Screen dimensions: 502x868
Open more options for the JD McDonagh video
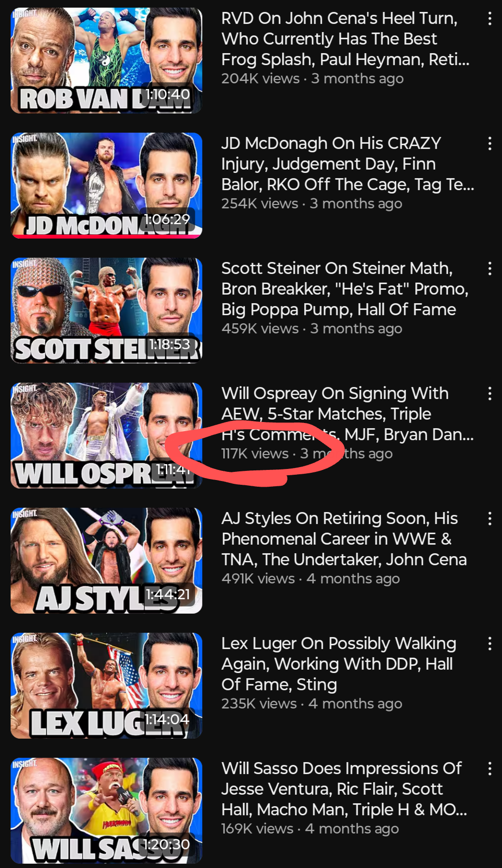pos(489,144)
